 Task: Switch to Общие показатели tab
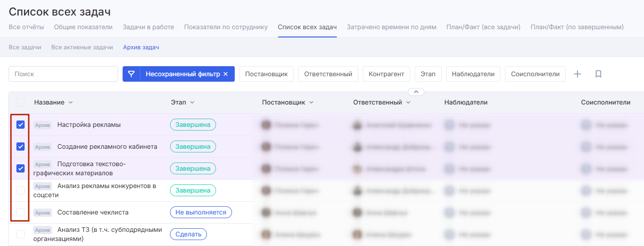tap(83, 27)
